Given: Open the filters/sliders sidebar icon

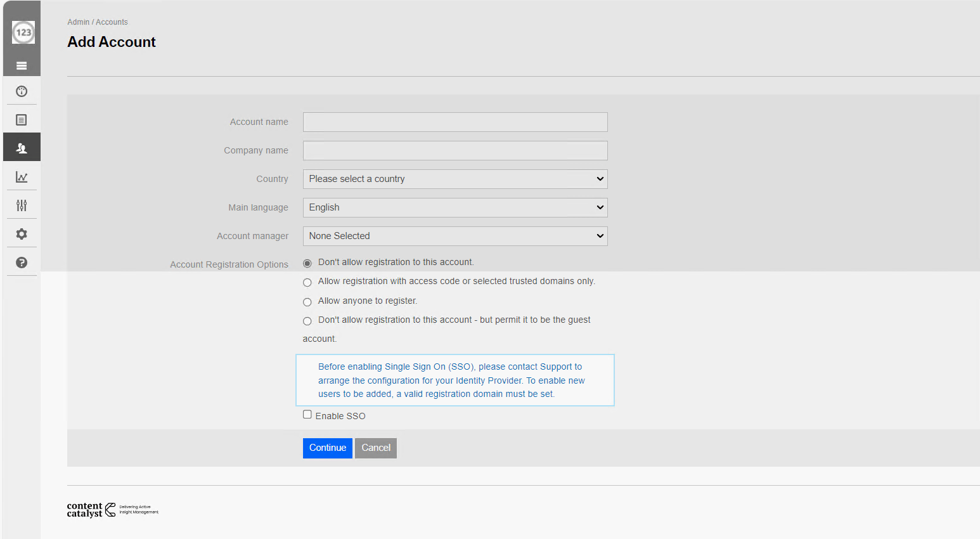Looking at the screenshot, I should (x=22, y=205).
